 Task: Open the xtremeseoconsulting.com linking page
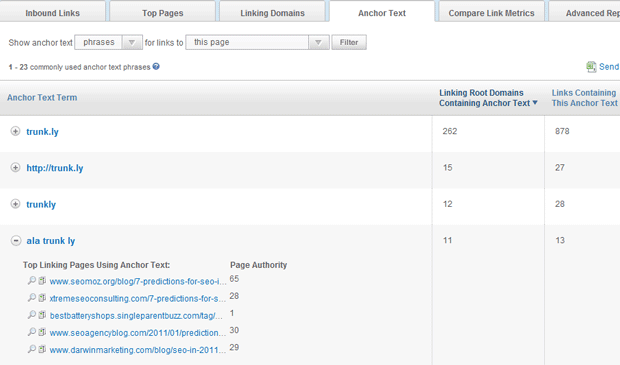[x=137, y=299]
